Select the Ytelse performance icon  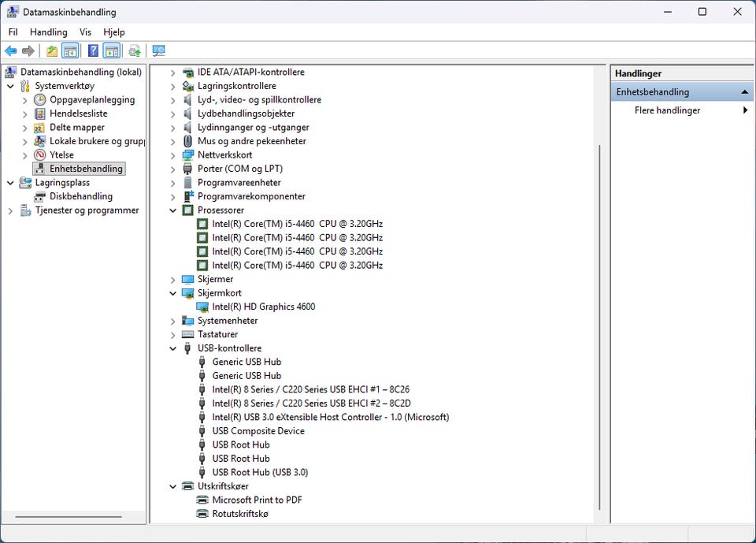tap(40, 155)
